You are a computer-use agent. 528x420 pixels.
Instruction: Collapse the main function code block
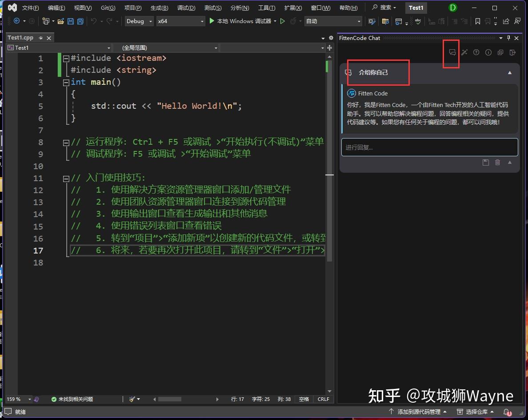pos(66,82)
